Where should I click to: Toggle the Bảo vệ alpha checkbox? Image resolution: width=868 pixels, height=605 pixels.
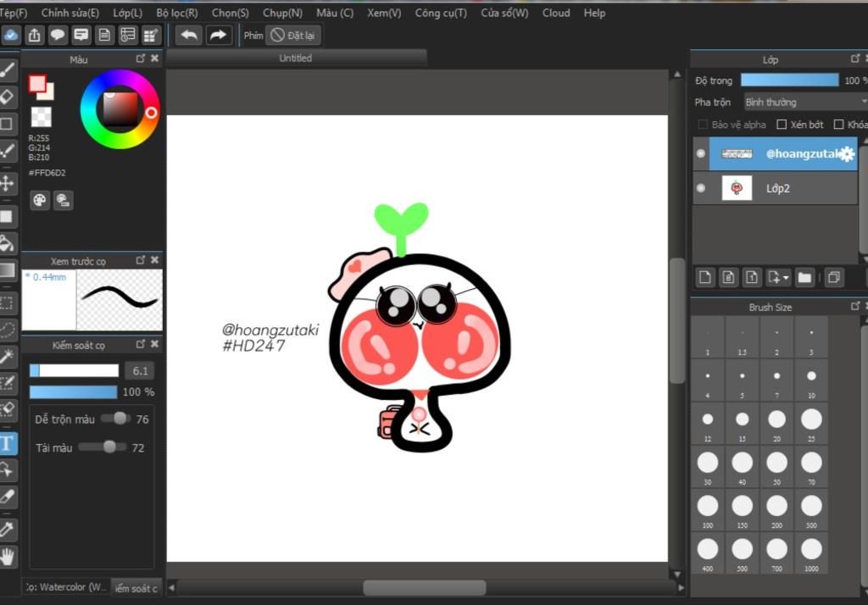tap(703, 125)
